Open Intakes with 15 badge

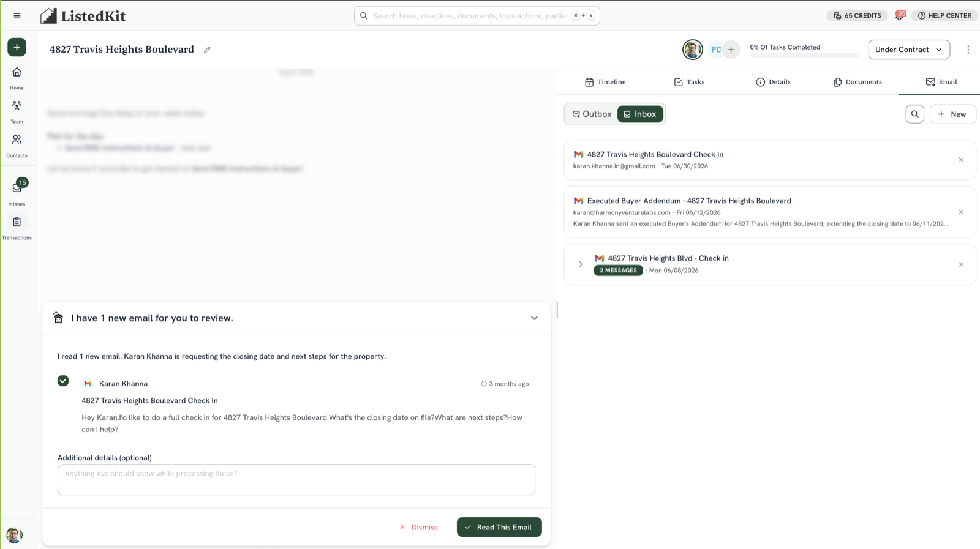(x=17, y=193)
